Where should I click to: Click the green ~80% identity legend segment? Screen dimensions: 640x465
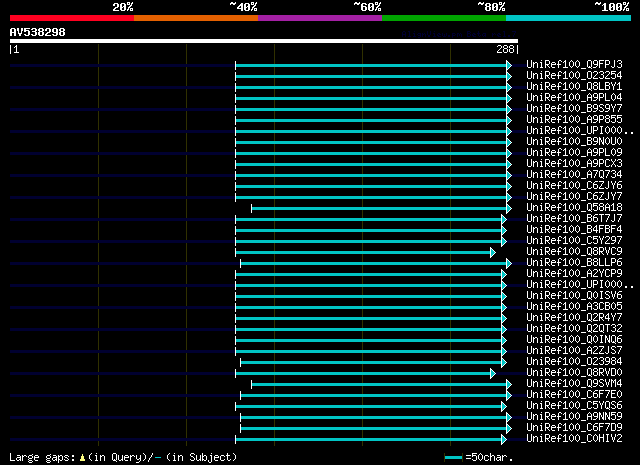click(444, 18)
